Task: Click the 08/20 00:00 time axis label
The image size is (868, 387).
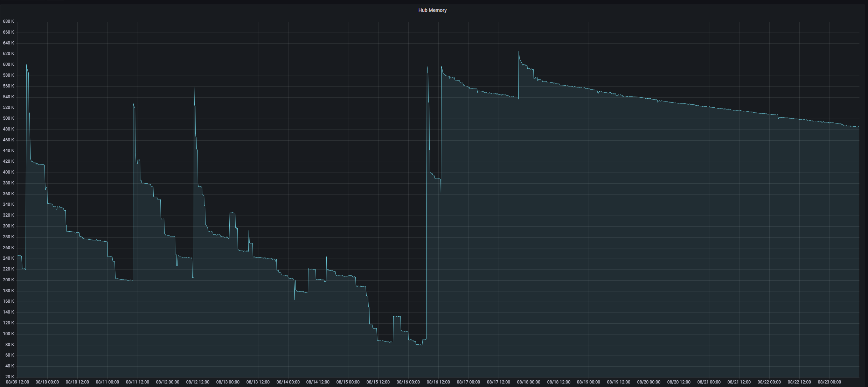Action: [649, 382]
